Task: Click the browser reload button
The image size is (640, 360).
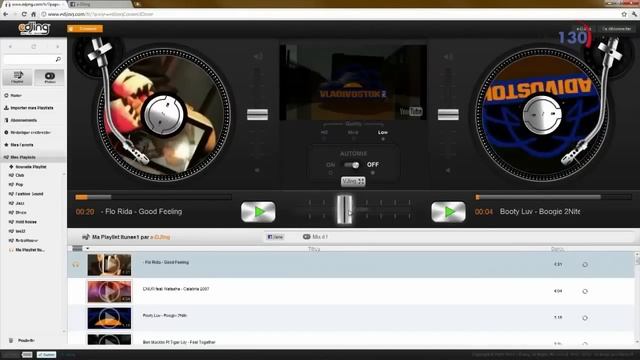Action: (x=24, y=14)
